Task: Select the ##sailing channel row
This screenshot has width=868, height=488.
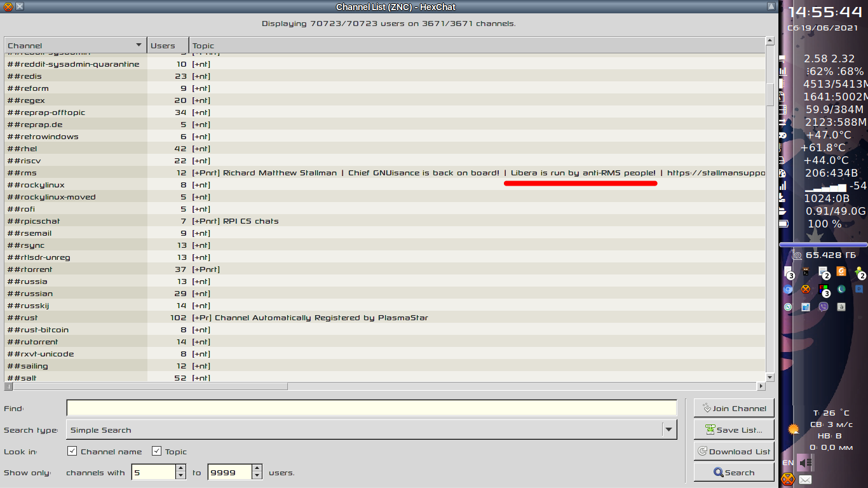Action: click(x=384, y=366)
